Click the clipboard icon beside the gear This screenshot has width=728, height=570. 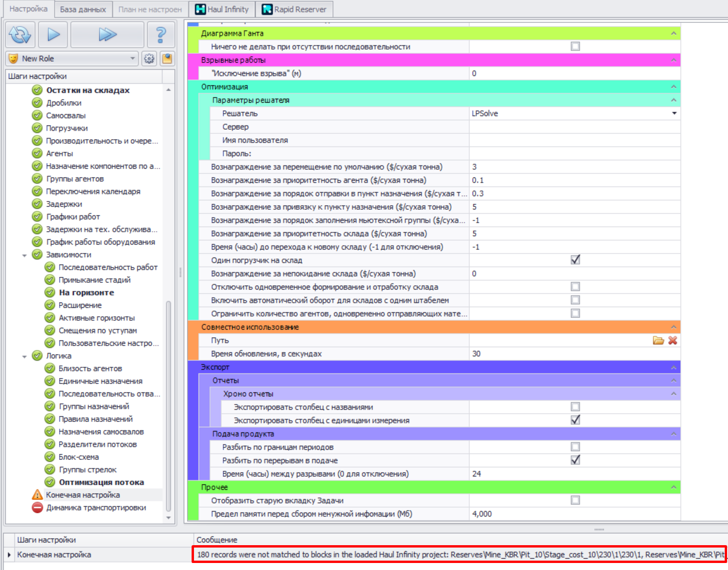coord(167,59)
